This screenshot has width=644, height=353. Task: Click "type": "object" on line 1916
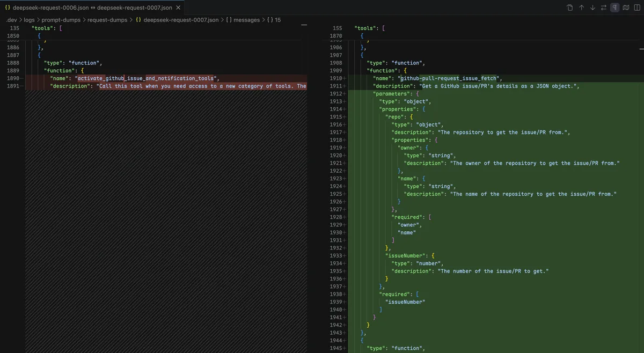coord(417,124)
